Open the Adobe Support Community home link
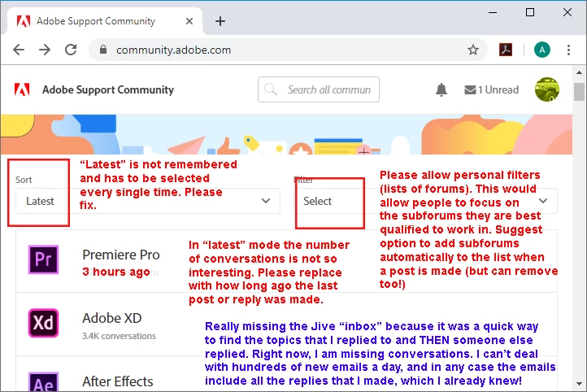 point(108,89)
